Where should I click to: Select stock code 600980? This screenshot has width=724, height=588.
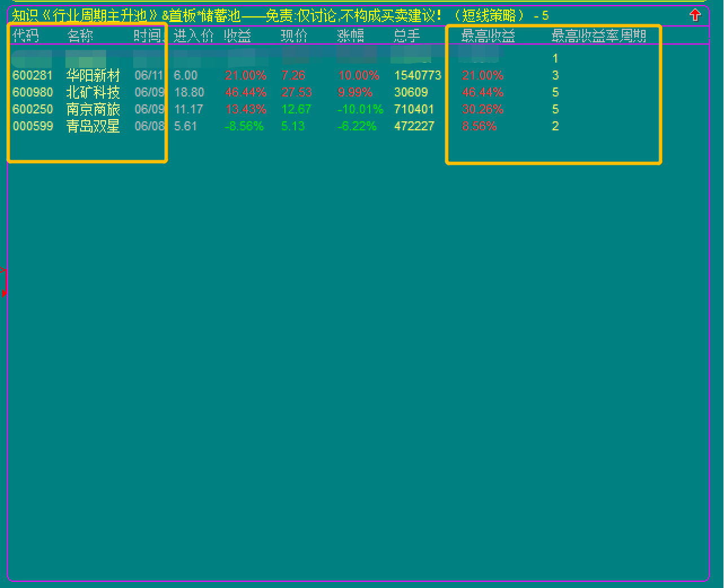(x=33, y=93)
